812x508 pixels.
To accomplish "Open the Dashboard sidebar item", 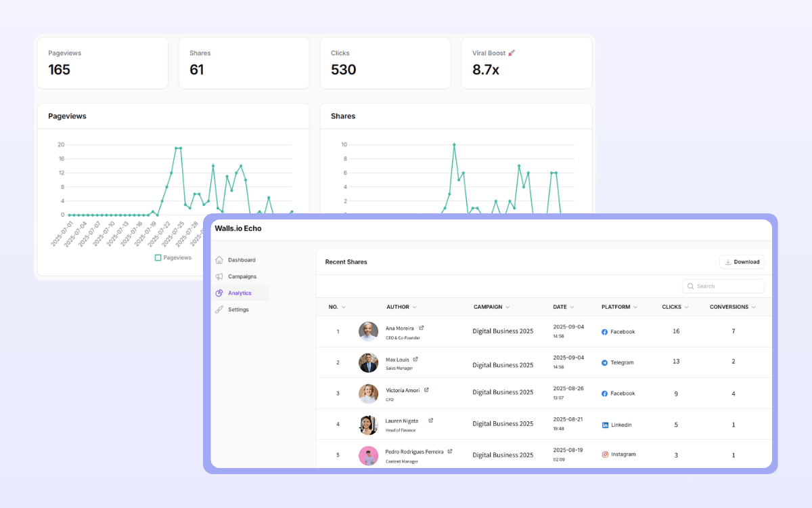I will pos(241,260).
